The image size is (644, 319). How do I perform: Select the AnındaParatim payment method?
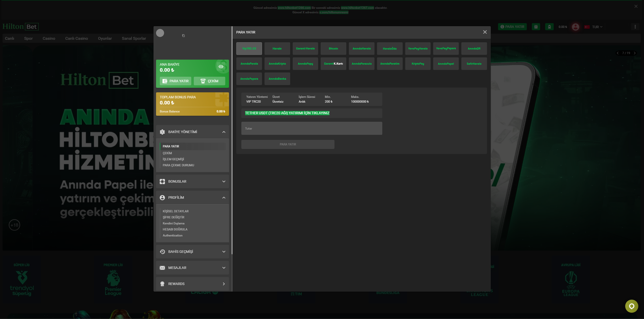point(390,64)
